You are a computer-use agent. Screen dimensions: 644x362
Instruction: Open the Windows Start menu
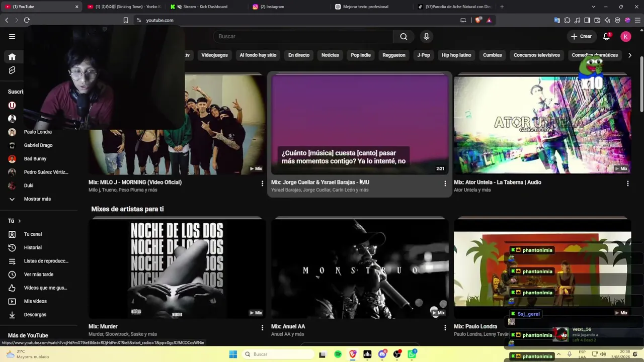click(233, 354)
